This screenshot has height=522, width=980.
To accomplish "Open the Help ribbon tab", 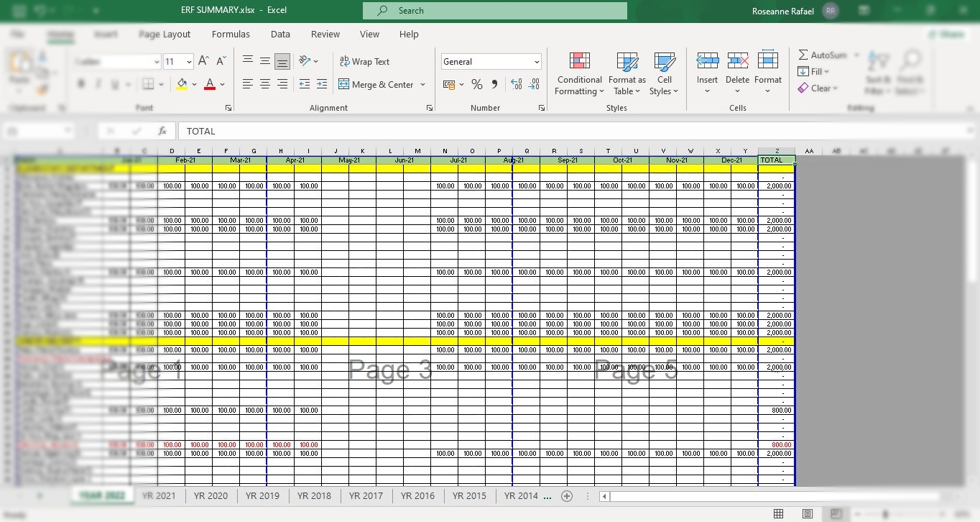I will [x=409, y=34].
